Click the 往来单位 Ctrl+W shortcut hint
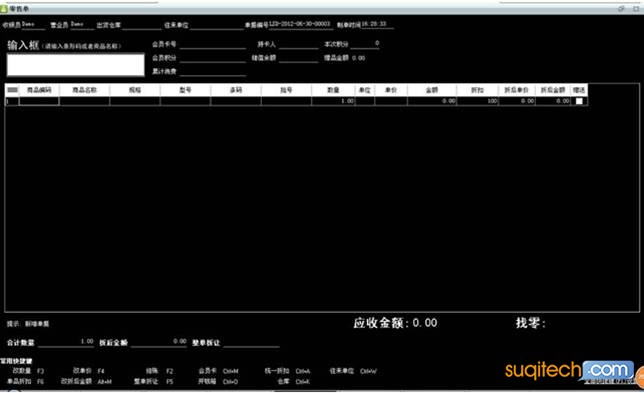 (x=353, y=371)
